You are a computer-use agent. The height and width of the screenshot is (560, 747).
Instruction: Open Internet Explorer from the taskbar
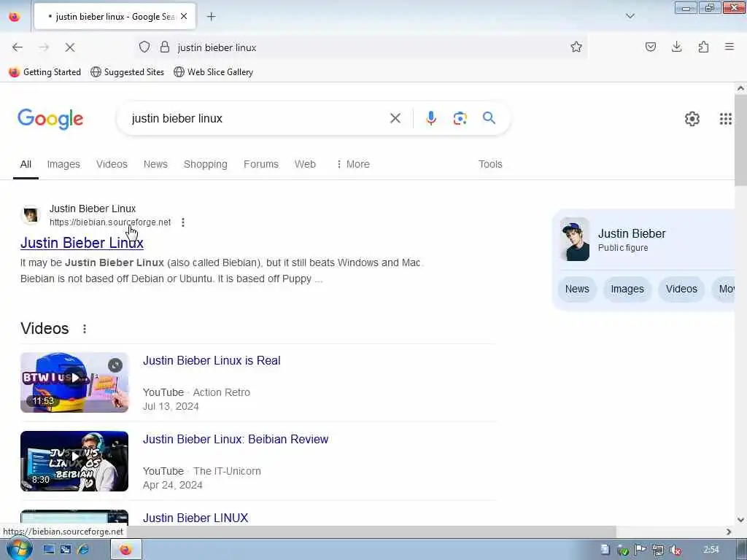coord(83,550)
